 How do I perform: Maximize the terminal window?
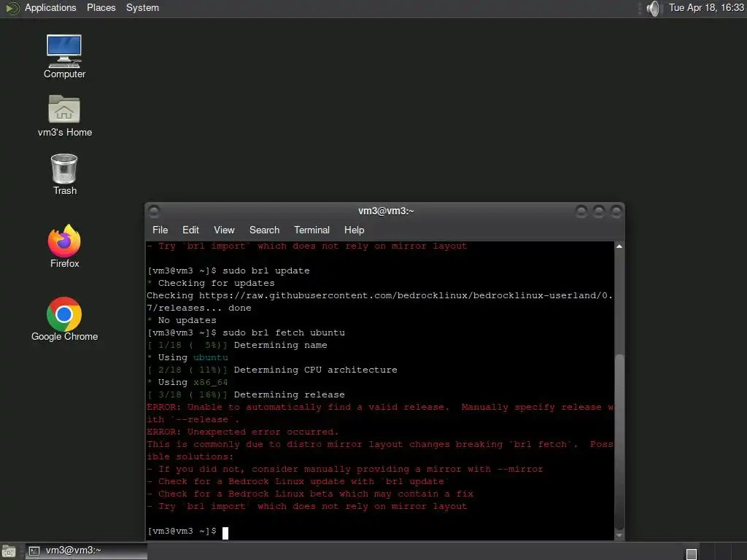(599, 211)
